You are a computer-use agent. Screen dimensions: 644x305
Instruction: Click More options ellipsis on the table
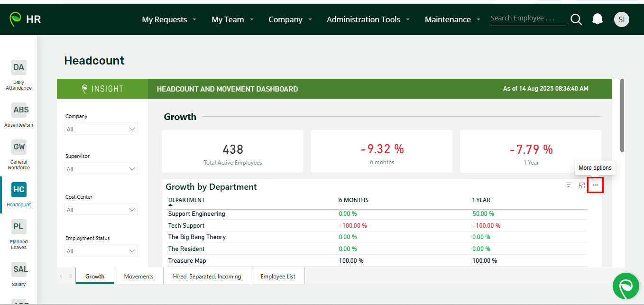click(595, 185)
